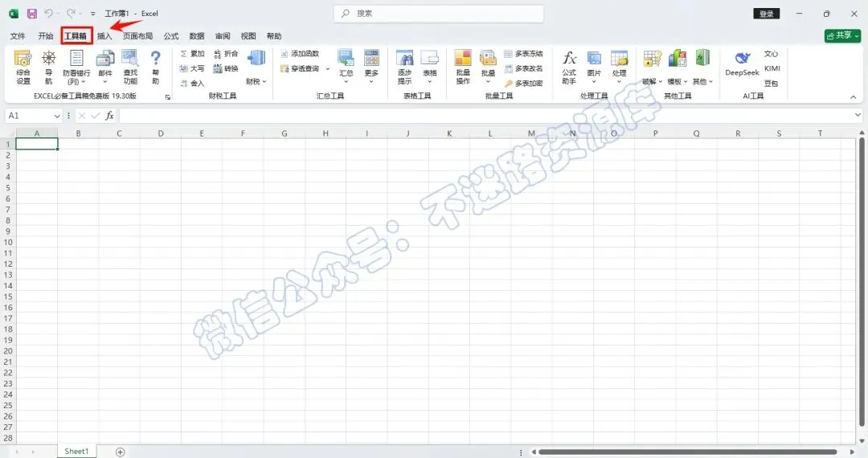Image resolution: width=868 pixels, height=458 pixels.
Task: Collapse the ribbon with chevron
Action: (853, 96)
